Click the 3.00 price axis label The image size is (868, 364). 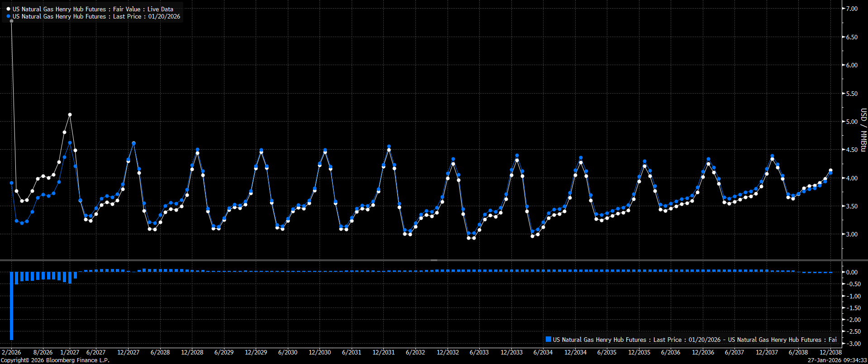point(852,234)
